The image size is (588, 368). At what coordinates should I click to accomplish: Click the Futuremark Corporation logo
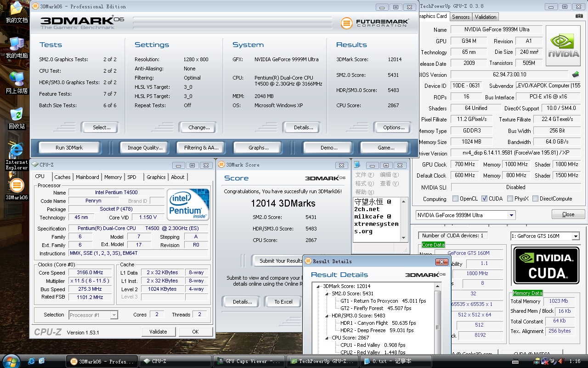click(x=374, y=23)
